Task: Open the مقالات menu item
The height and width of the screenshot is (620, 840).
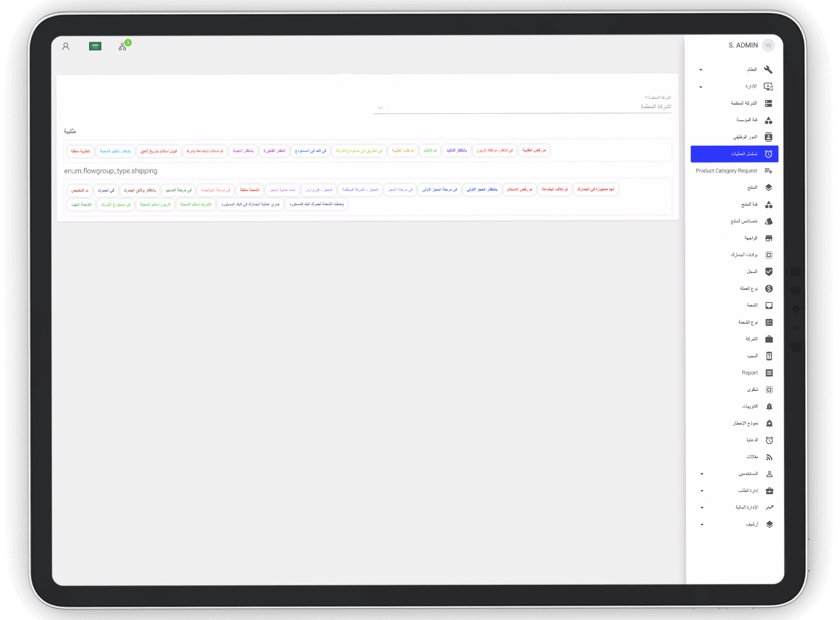Action: pyautogui.click(x=734, y=457)
